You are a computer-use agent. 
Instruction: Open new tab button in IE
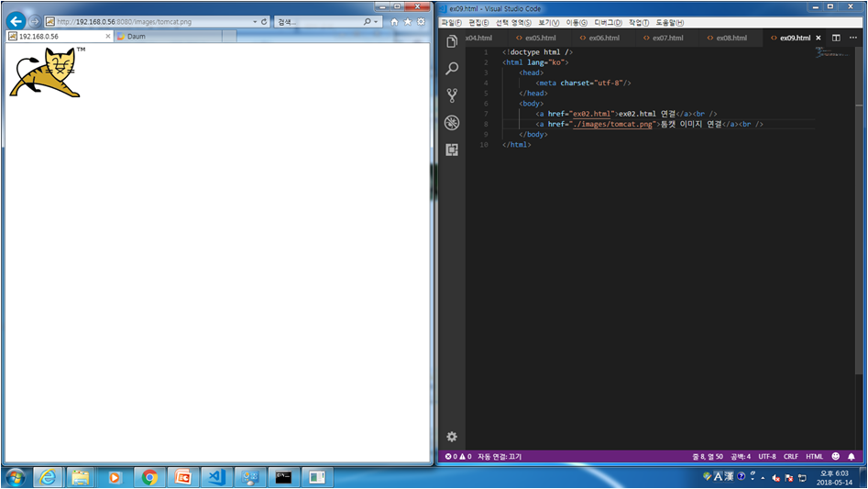point(229,36)
